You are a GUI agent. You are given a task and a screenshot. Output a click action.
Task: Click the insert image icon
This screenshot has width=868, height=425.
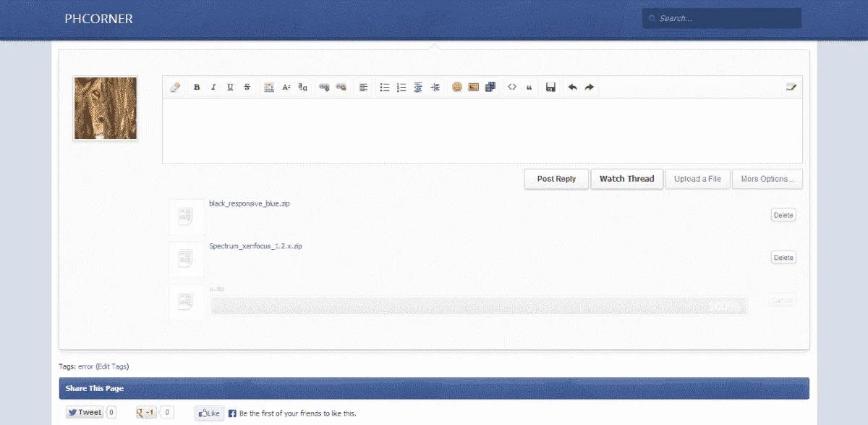(x=474, y=87)
